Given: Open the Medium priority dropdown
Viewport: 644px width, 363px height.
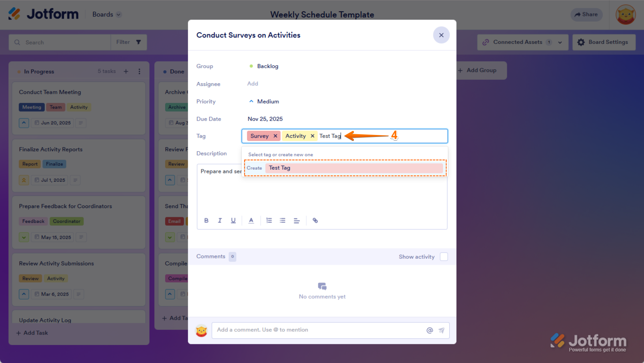Looking at the screenshot, I should pos(264,101).
